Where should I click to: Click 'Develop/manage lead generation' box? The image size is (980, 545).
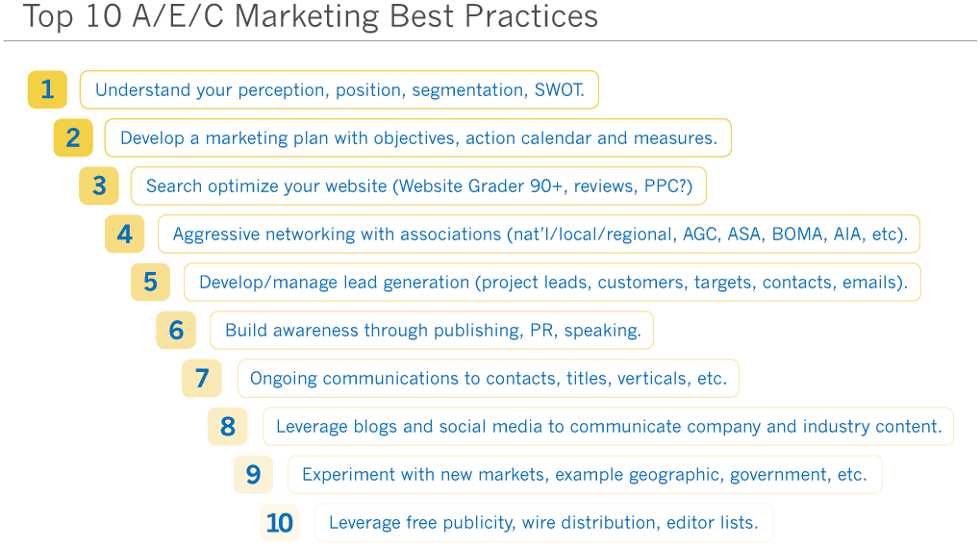tap(552, 282)
